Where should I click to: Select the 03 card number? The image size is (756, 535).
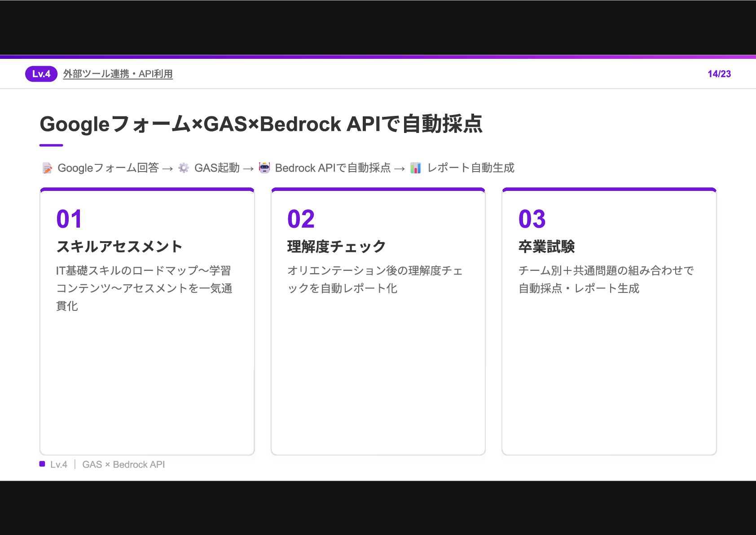click(x=532, y=219)
